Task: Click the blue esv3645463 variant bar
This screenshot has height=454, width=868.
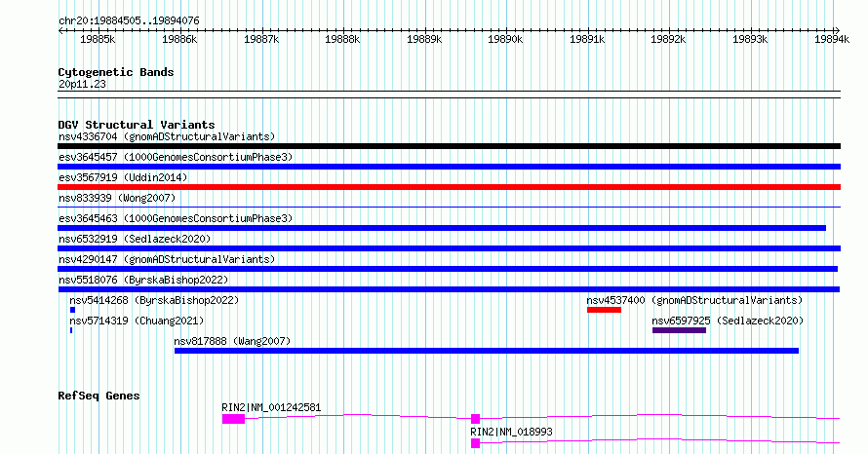Action: 442,228
